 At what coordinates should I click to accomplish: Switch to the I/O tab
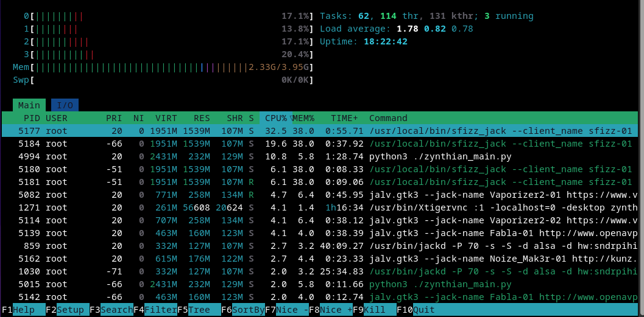(x=65, y=105)
